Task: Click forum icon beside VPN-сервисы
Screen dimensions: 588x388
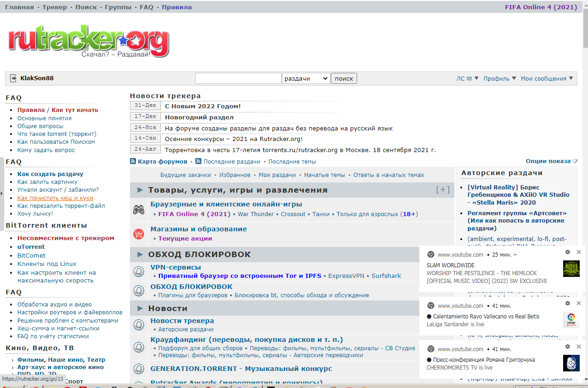Action: pyautogui.click(x=139, y=272)
